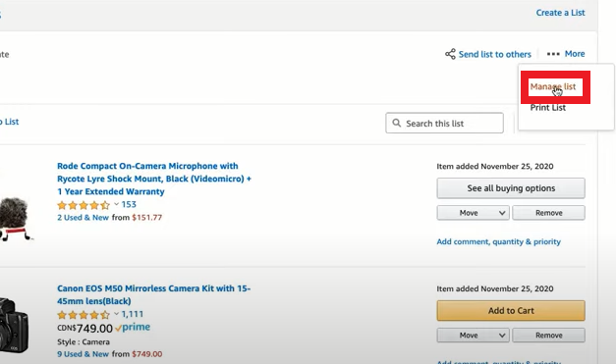Screen dimensions: 616x364
Task: Click the Canon EOS M50 star rating
Action: (x=84, y=315)
